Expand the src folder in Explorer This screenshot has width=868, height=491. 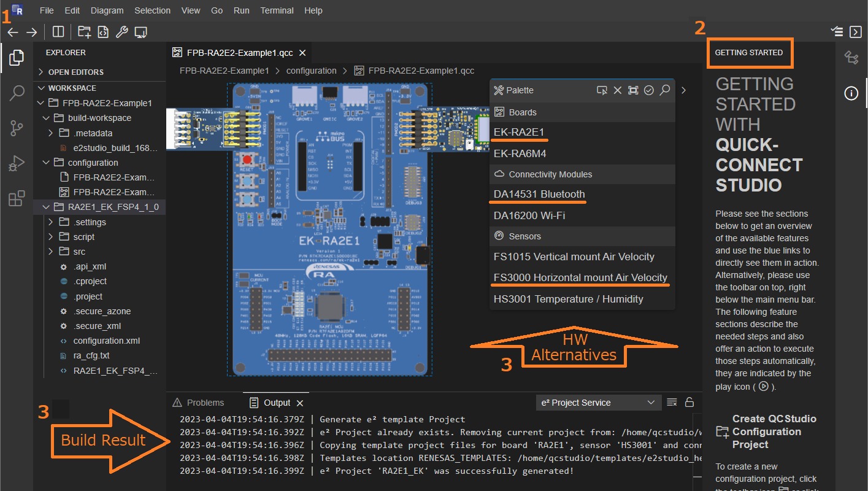click(51, 251)
